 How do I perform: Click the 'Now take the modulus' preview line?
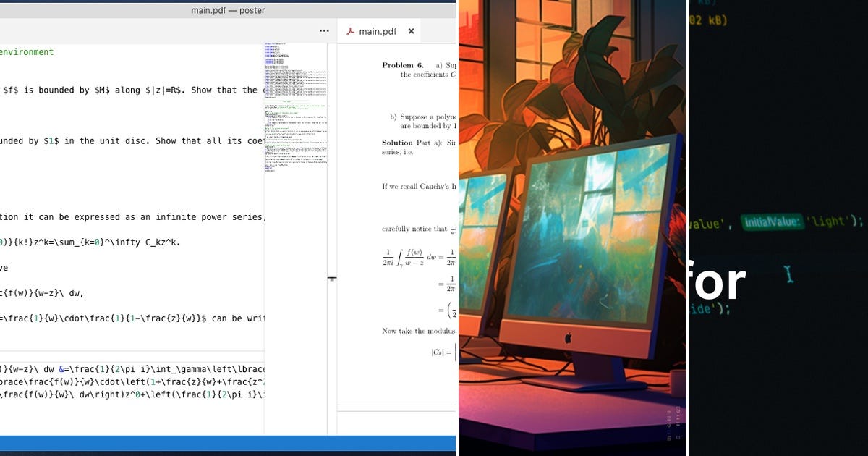click(x=418, y=330)
